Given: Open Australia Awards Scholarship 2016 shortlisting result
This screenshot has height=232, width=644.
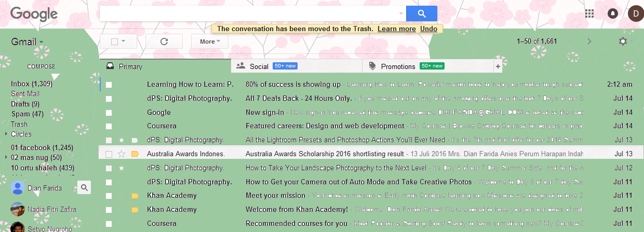Looking at the screenshot, I should pos(325,154).
